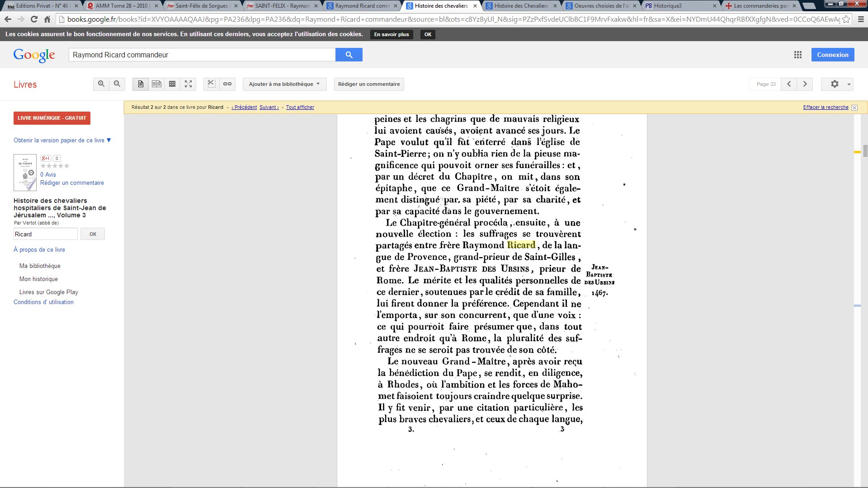Expand 'Obtenir la version papier de ce livre'

(x=62, y=141)
